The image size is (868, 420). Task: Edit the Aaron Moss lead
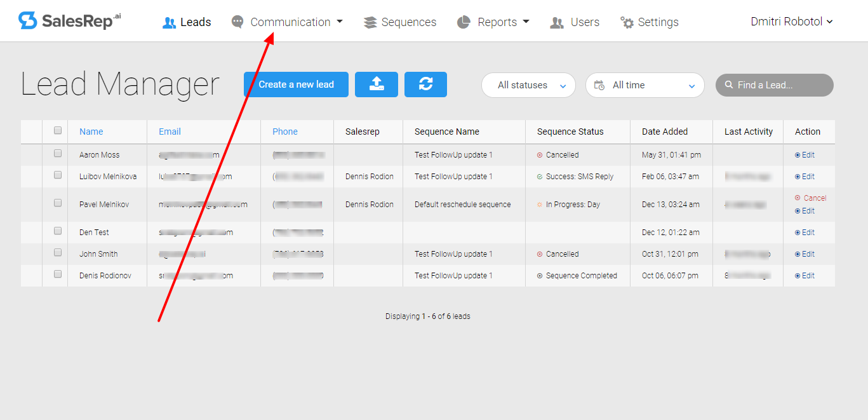click(x=805, y=155)
